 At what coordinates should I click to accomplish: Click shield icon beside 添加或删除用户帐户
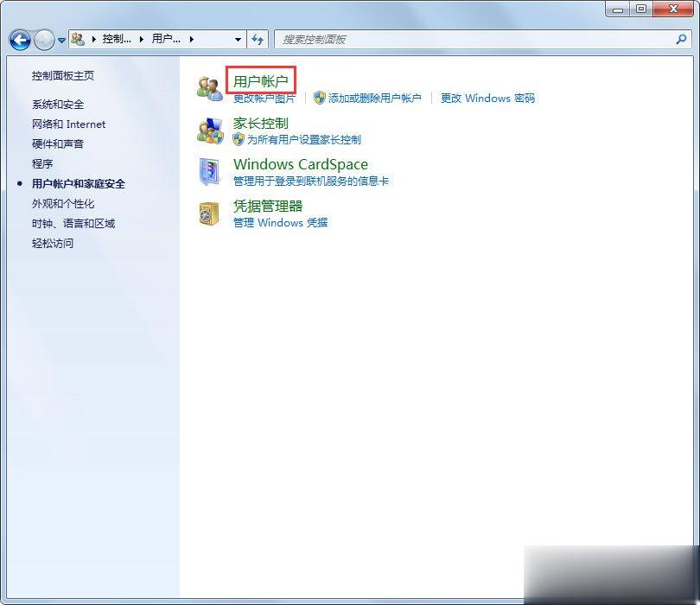(x=319, y=98)
